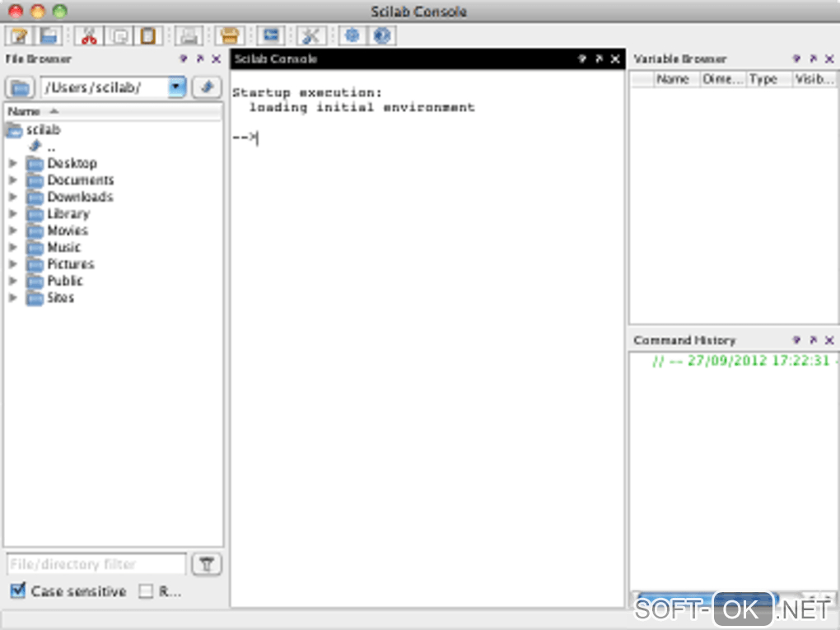Select the '..' parent directory entry
840x630 pixels.
point(43,147)
